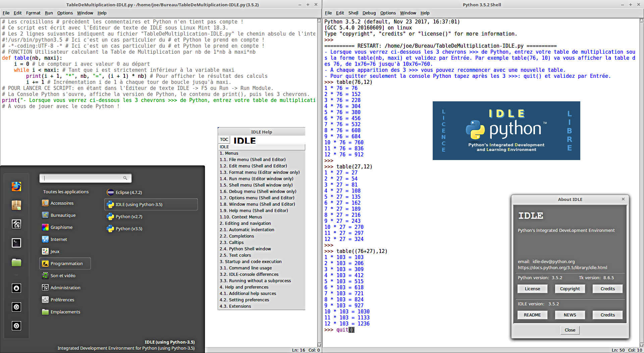Select the Accessoires category icon
The width and height of the screenshot is (644, 353).
(x=45, y=203)
